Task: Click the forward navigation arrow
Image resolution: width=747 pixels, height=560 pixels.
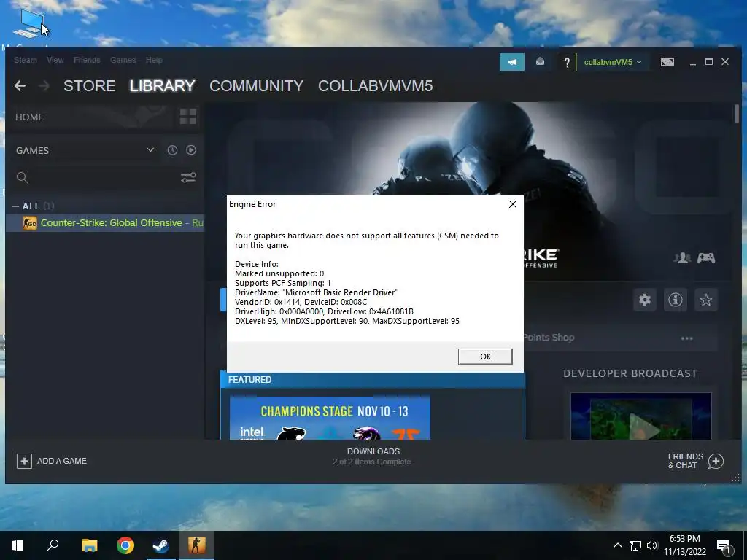Action: point(44,86)
